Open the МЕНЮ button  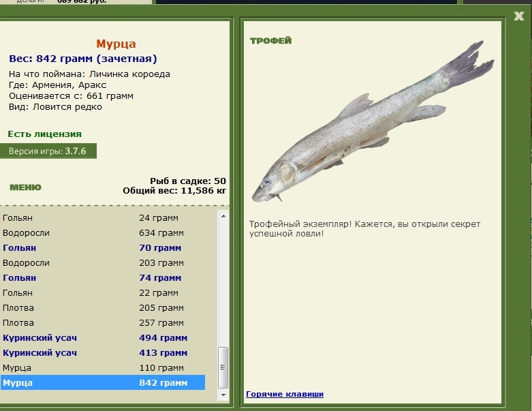click(25, 187)
